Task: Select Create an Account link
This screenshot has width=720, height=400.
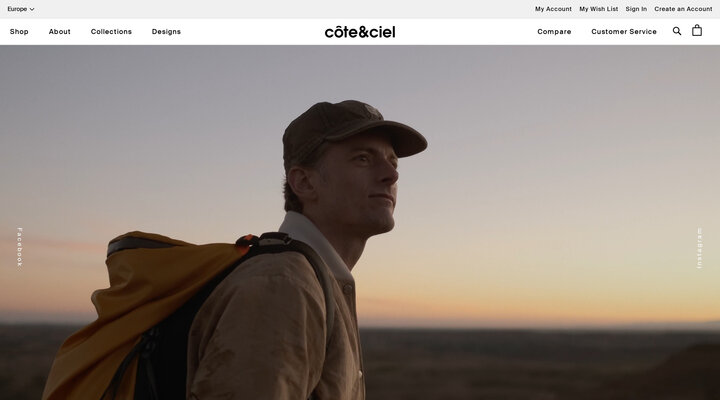Action: (x=683, y=9)
